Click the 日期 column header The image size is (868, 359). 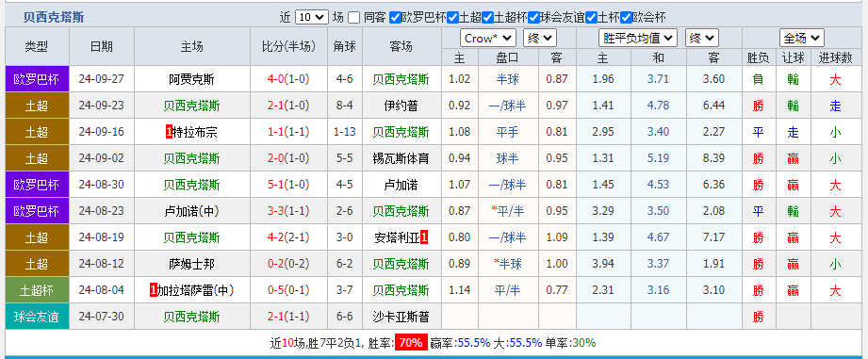(x=101, y=46)
